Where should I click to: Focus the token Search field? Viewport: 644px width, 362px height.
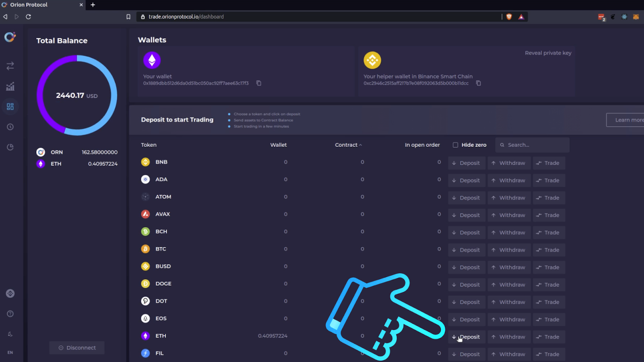pos(533,145)
